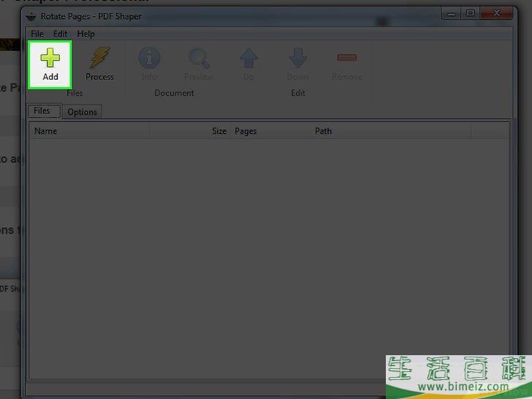Sort list by Size column header
532x399 pixels.
pyautogui.click(x=190, y=131)
